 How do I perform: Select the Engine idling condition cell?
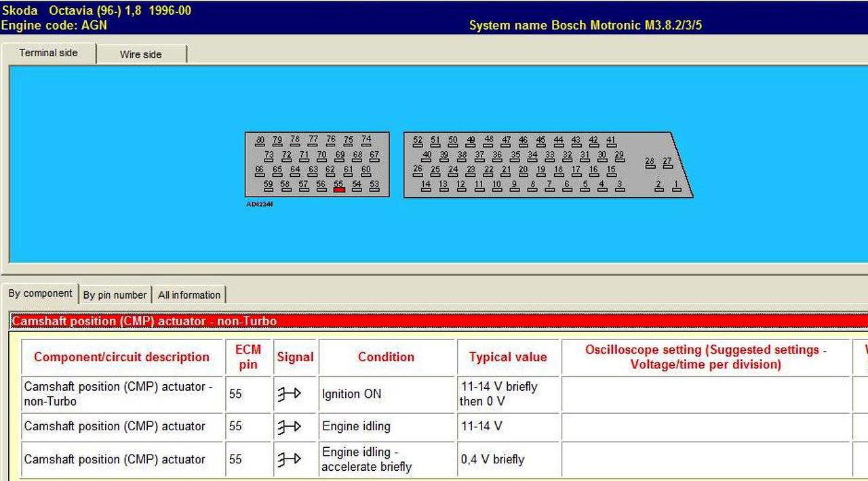[x=387, y=427]
